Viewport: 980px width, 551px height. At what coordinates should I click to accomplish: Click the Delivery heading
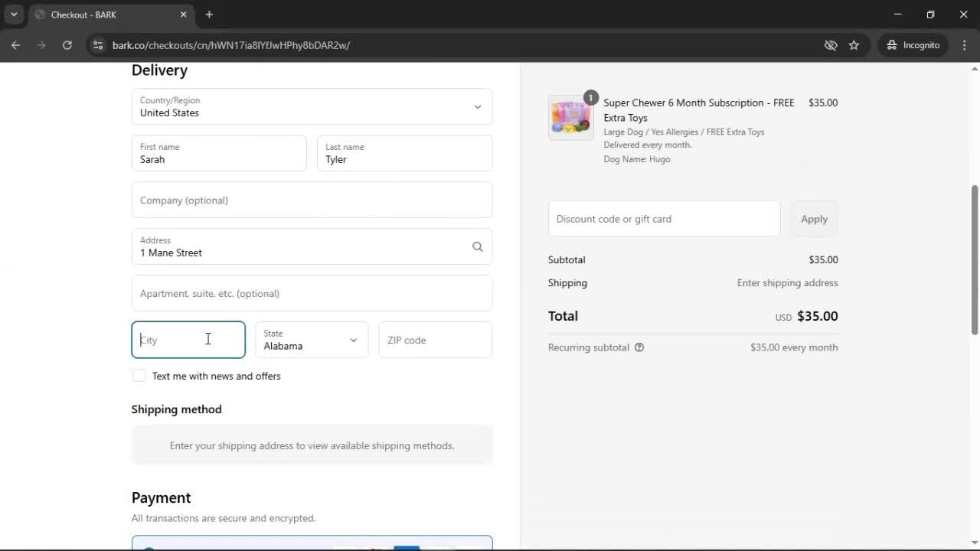click(x=159, y=70)
